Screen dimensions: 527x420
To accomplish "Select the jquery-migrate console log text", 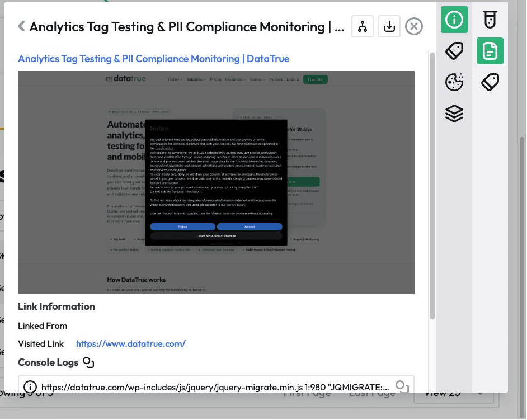I will (215, 387).
